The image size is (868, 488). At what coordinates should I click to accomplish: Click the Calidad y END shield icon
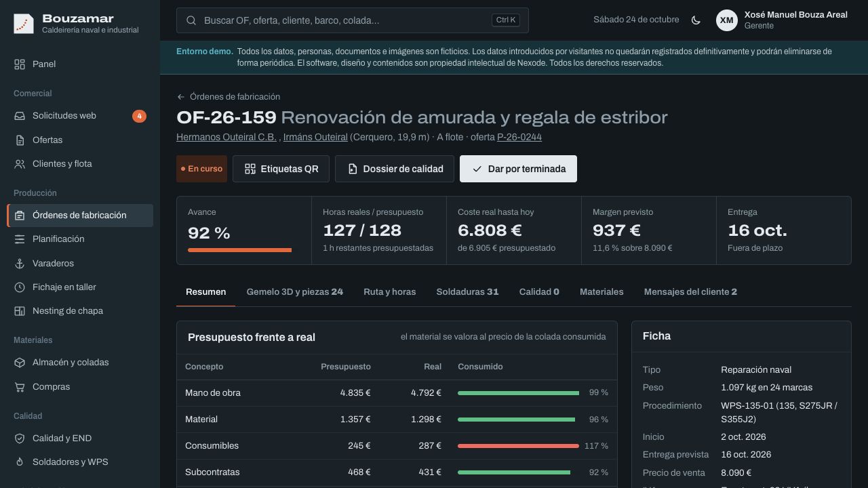[x=20, y=439]
